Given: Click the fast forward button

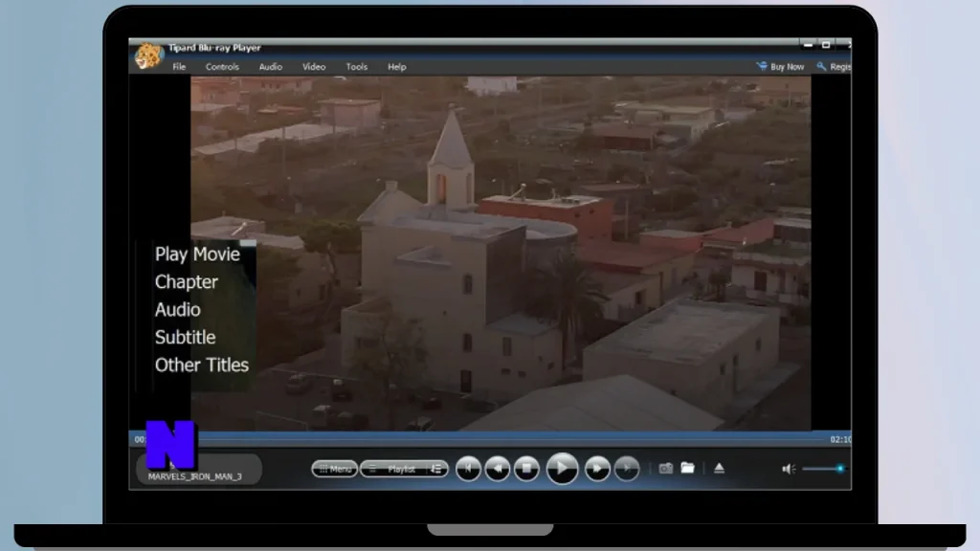Looking at the screenshot, I should click(x=597, y=468).
